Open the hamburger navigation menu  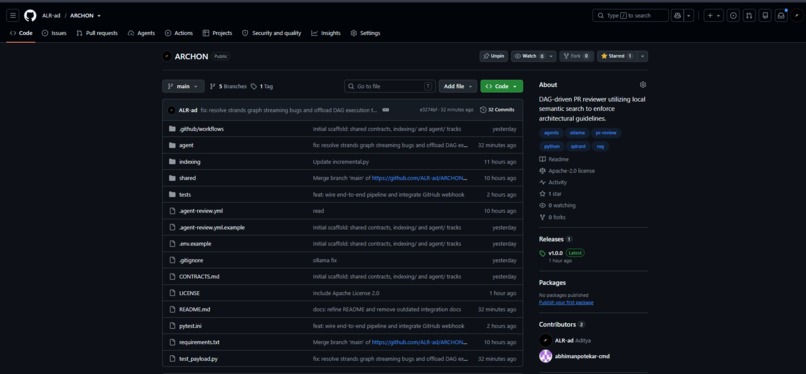13,15
